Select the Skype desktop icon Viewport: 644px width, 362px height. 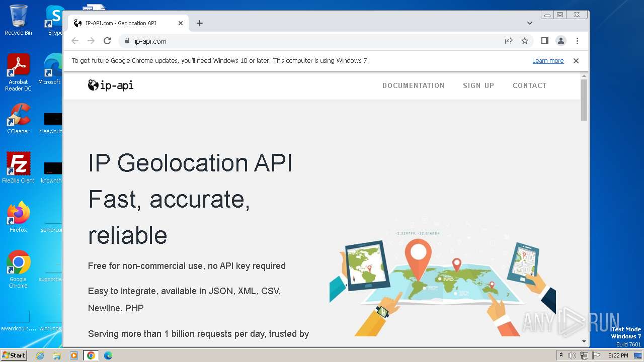click(54, 20)
